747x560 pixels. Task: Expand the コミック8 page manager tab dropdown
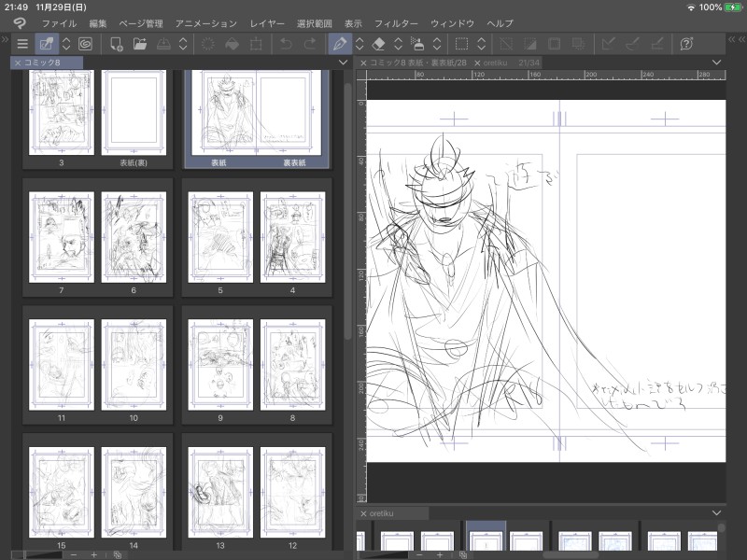tap(343, 63)
